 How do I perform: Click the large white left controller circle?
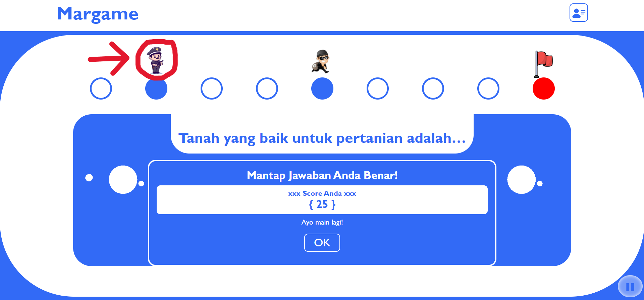123,180
